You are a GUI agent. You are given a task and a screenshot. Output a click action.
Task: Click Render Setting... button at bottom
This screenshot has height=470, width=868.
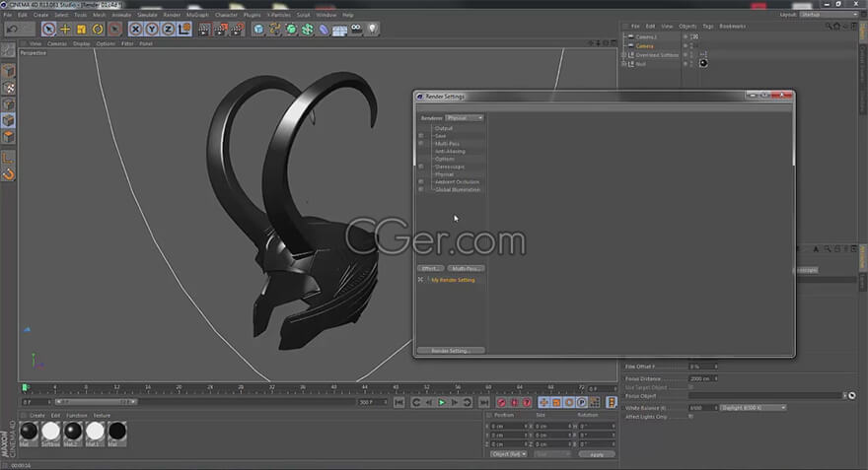tap(451, 351)
